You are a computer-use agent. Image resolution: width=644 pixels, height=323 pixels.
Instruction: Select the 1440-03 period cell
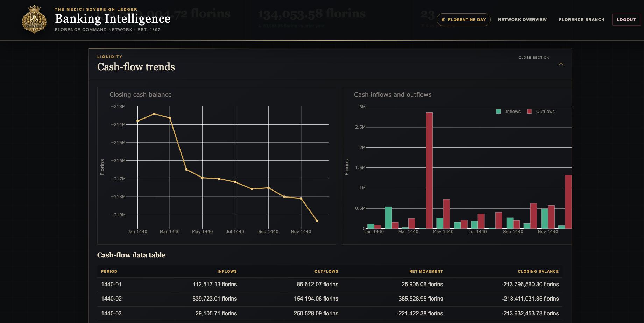click(x=111, y=314)
